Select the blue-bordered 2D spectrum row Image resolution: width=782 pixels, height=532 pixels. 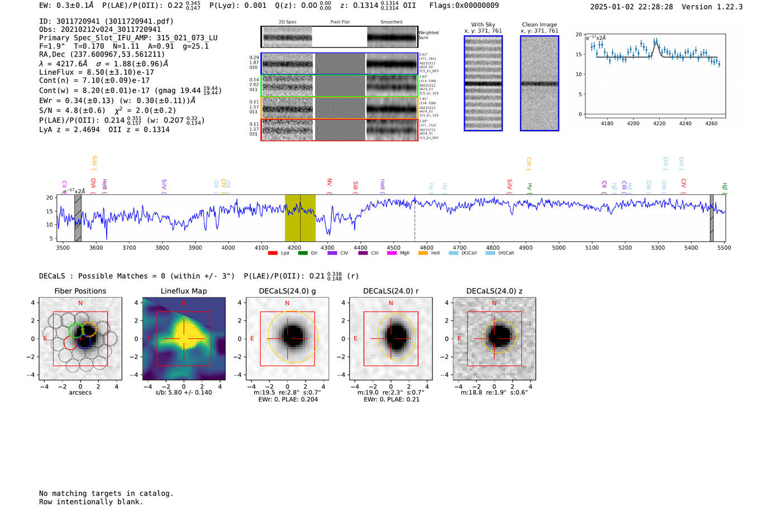(x=340, y=64)
